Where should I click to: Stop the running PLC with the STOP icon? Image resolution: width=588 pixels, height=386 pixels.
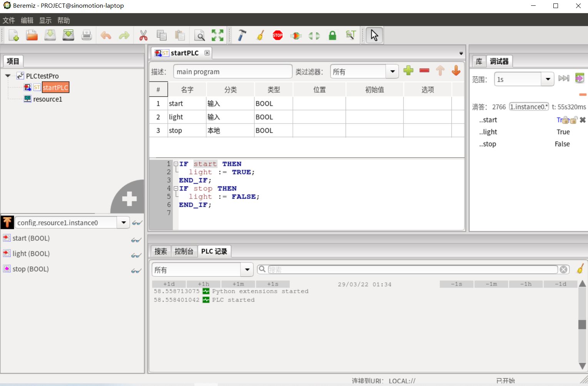pos(277,35)
